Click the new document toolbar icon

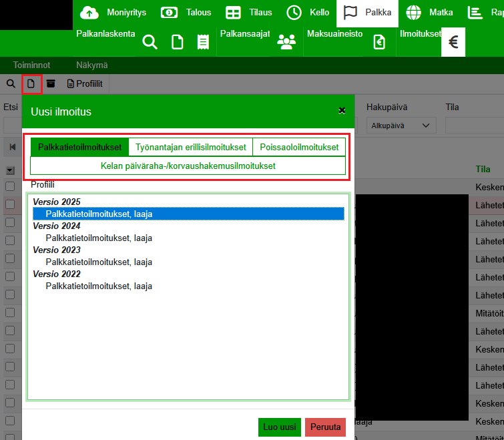[31, 83]
